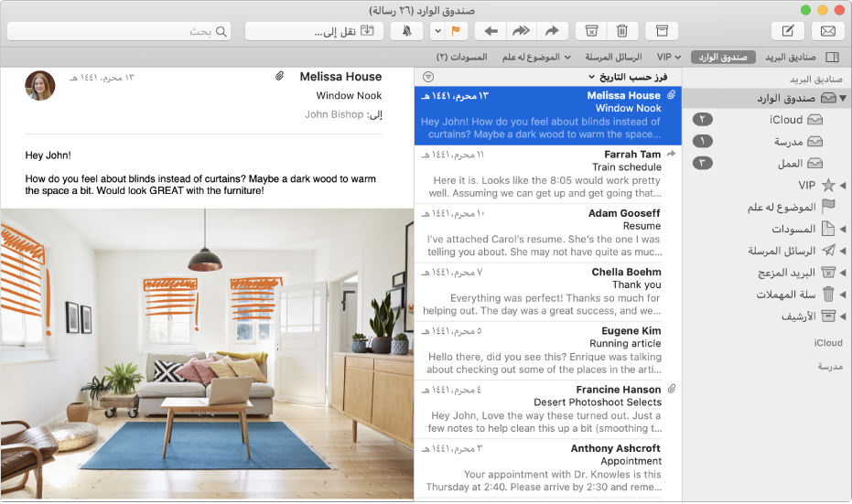This screenshot has height=504, width=852.
Task: Open Eugene Kim Running article message
Action: 547,350
